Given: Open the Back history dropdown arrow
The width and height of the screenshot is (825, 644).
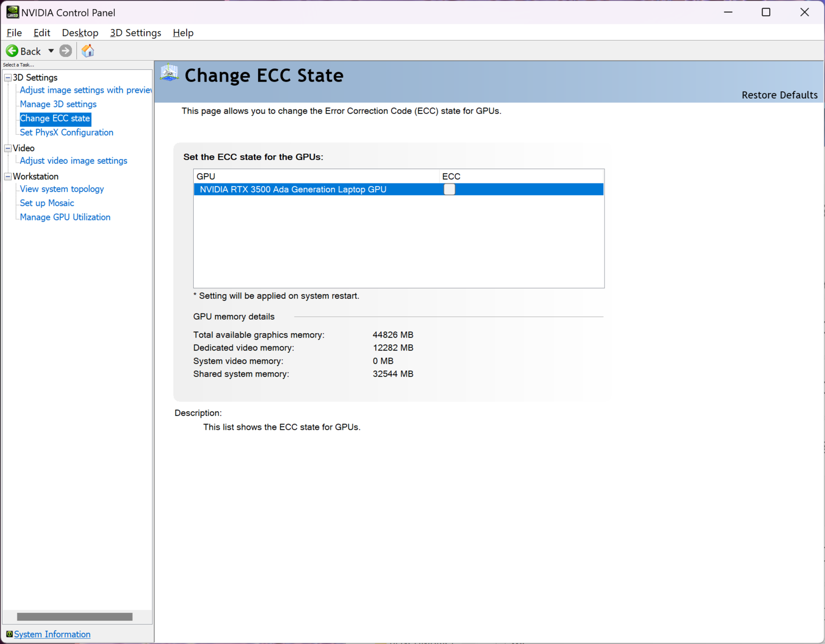Looking at the screenshot, I should click(51, 51).
